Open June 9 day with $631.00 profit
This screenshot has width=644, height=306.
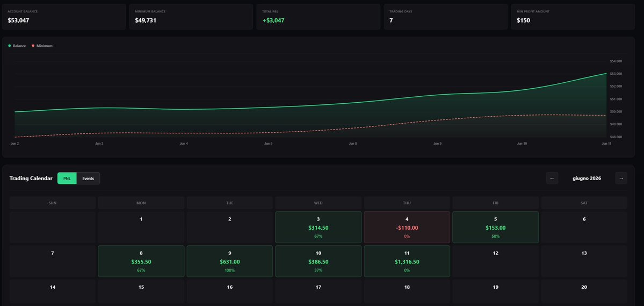229,261
